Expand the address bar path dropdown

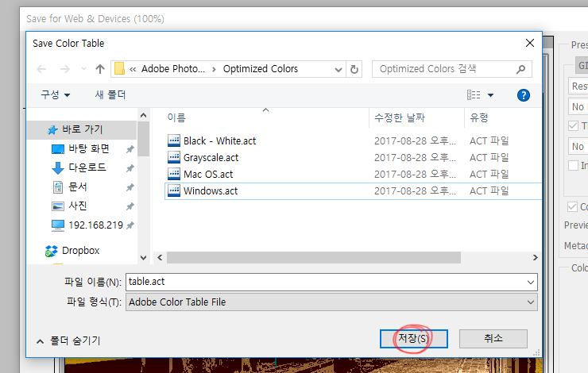point(338,69)
